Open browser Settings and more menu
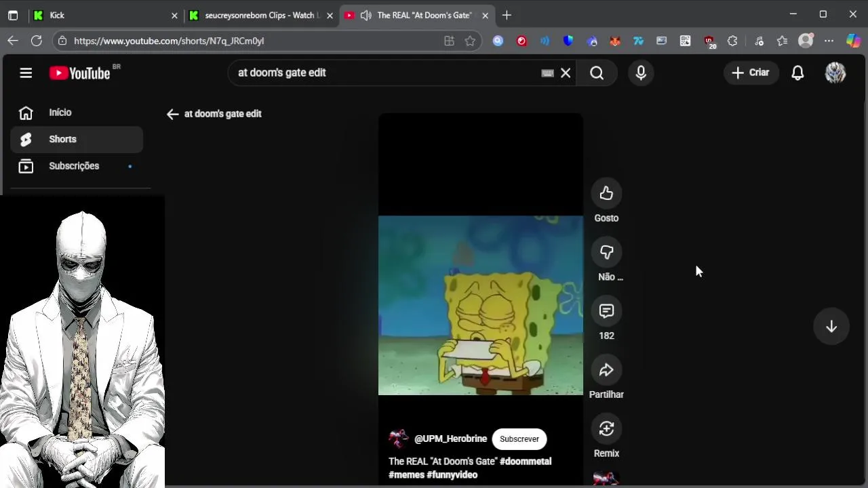The height and width of the screenshot is (488, 868). coord(829,41)
